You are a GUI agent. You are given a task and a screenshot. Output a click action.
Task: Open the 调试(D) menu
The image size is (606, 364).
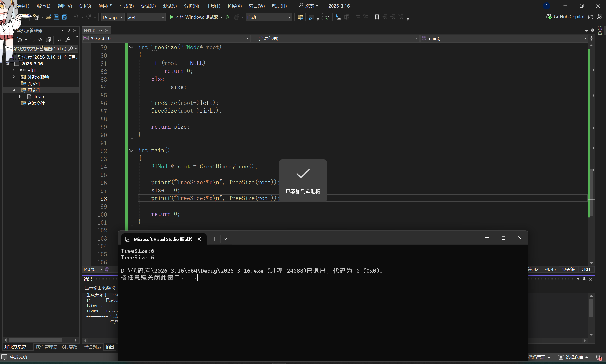coord(148,6)
